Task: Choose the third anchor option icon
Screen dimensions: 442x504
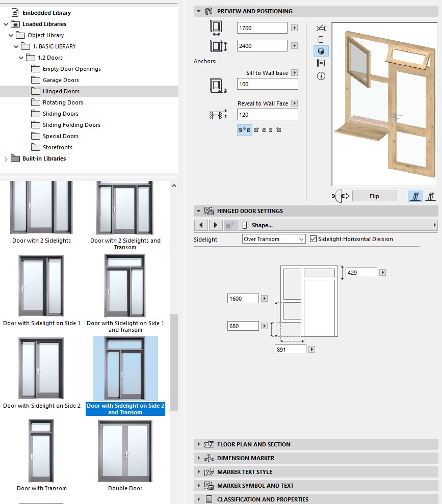Action: pyautogui.click(x=264, y=130)
